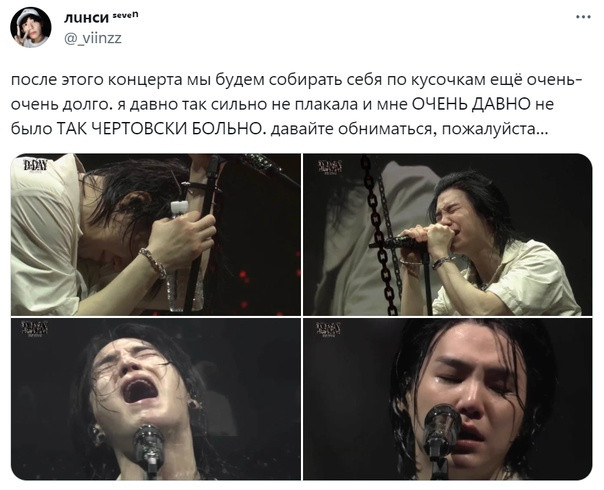Open the top-right photo with hanging chain
604x490 pixels.
448,235
